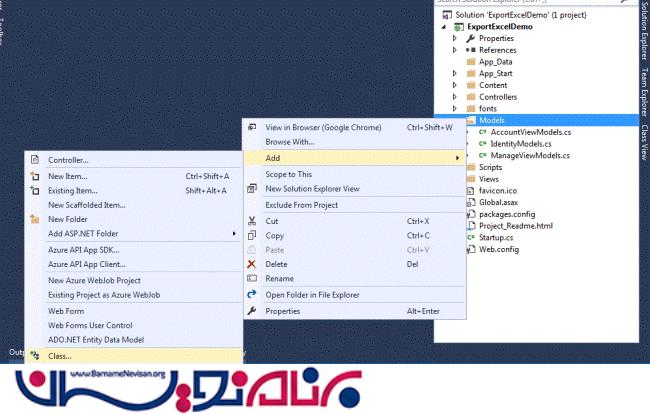Select Scope to This menu entry

[x=355, y=174]
